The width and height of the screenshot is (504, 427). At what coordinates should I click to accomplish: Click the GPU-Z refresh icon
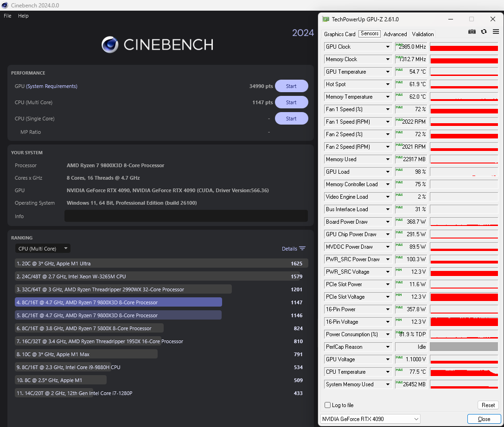484,31
